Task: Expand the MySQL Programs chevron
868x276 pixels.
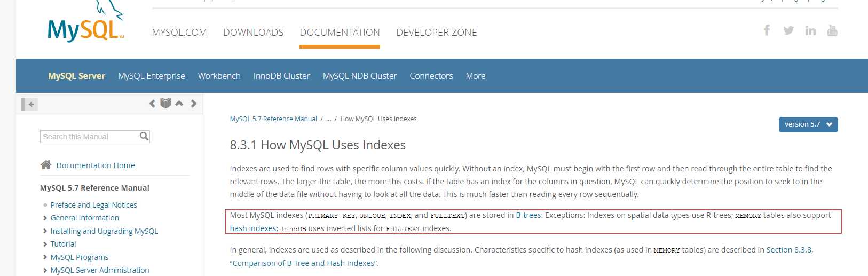Action: tap(45, 257)
